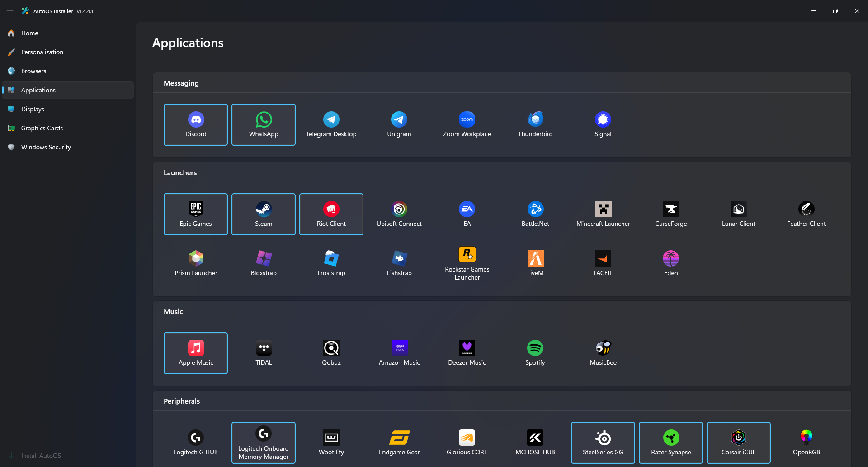
Task: Select MCHOSE HUB tile
Action: coord(535,443)
